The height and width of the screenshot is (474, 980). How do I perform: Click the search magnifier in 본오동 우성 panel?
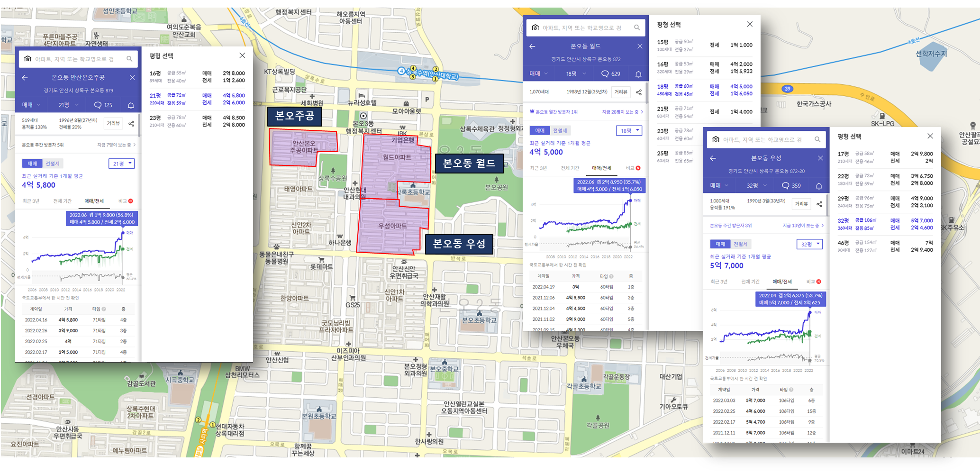click(x=817, y=139)
